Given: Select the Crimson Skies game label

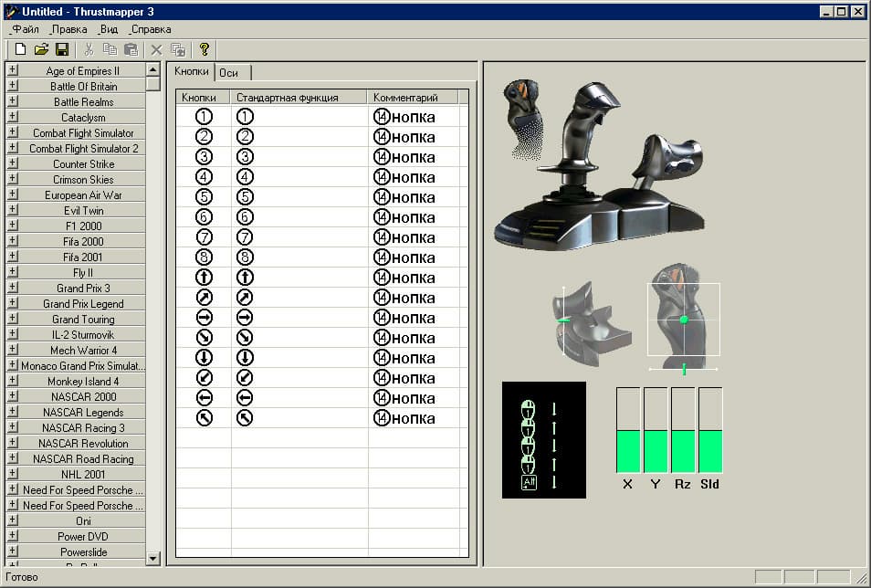Looking at the screenshot, I should point(83,180).
